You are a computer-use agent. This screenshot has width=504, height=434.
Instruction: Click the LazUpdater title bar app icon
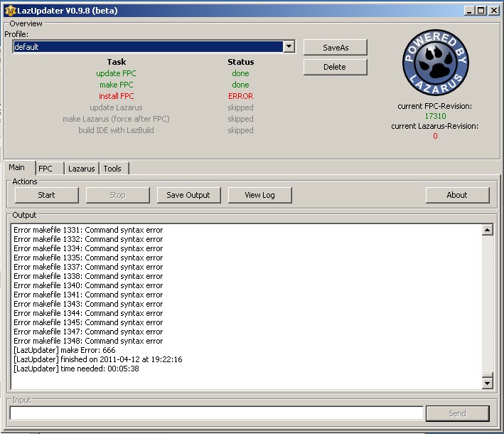9,11
